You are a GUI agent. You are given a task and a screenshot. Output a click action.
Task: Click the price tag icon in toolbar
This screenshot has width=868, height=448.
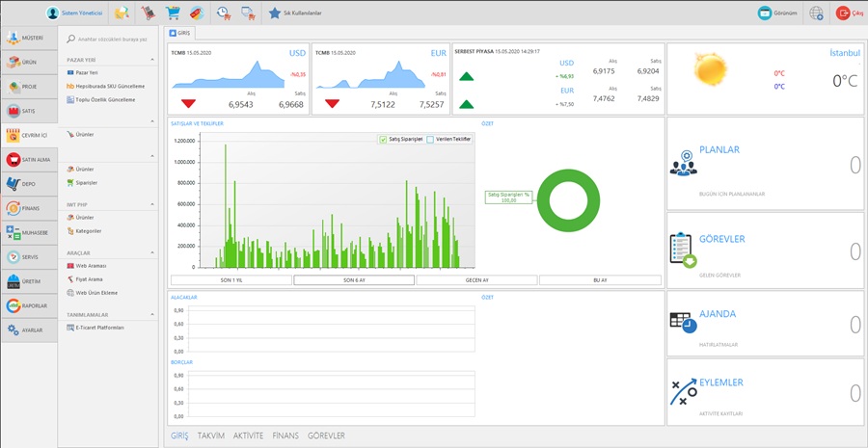(197, 13)
